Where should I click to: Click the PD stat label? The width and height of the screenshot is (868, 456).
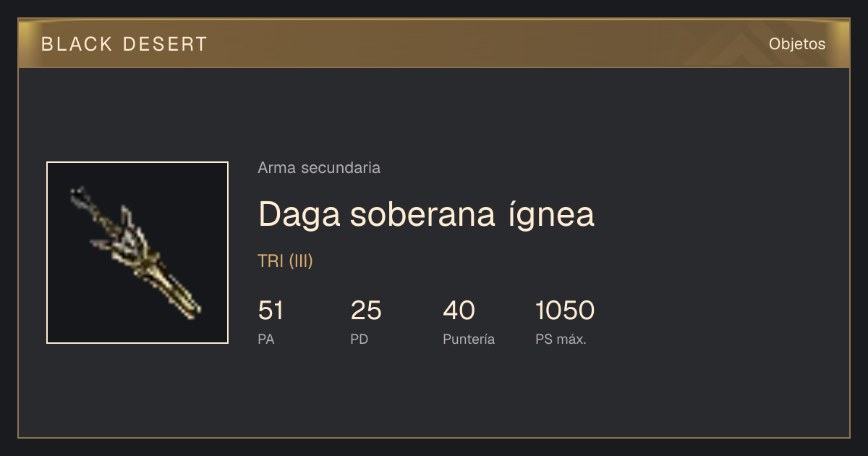359,339
